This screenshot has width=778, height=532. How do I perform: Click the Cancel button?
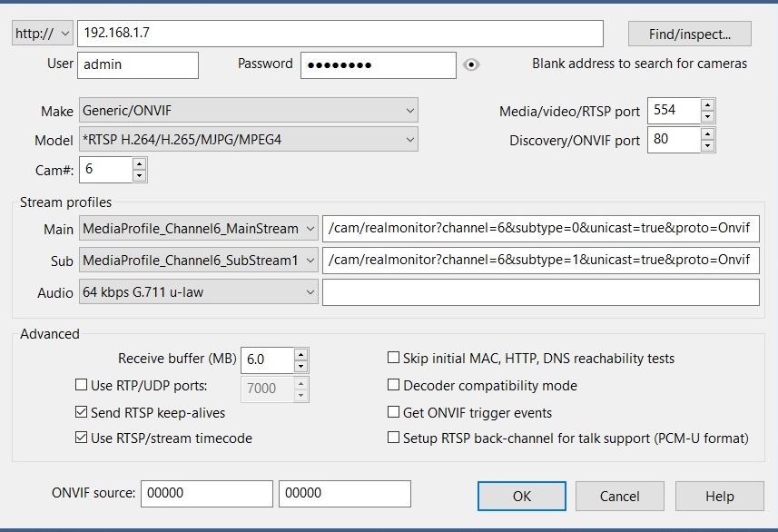pos(620,496)
